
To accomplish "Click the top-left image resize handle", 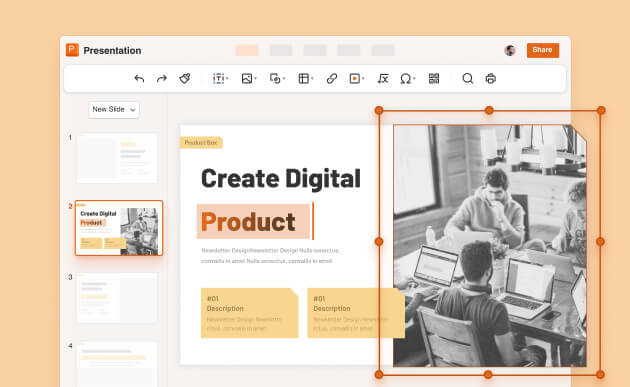I will point(379,110).
